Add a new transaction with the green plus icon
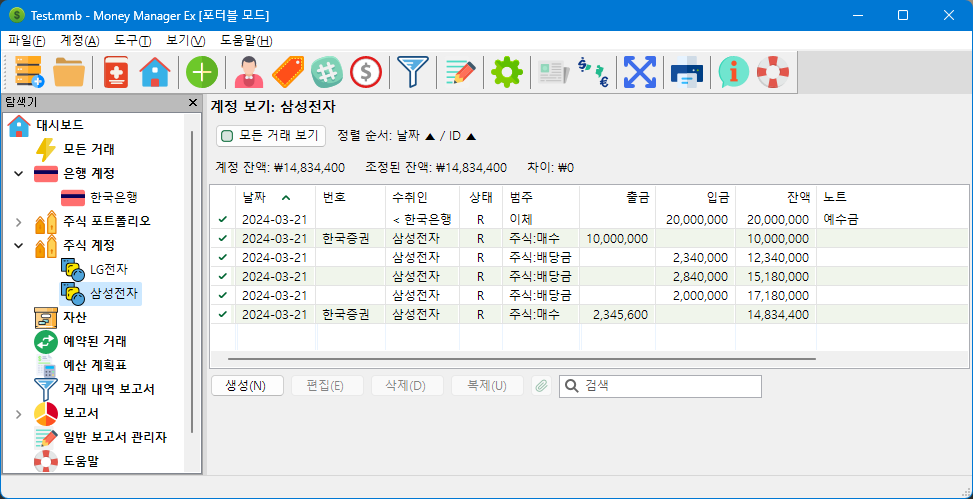Image resolution: width=973 pixels, height=499 pixels. coord(202,72)
